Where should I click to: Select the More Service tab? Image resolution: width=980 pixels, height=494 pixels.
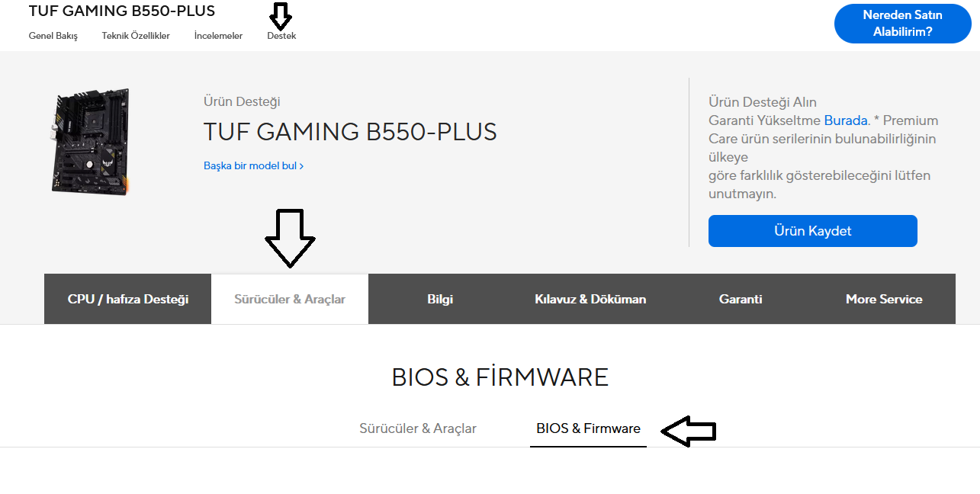884,299
